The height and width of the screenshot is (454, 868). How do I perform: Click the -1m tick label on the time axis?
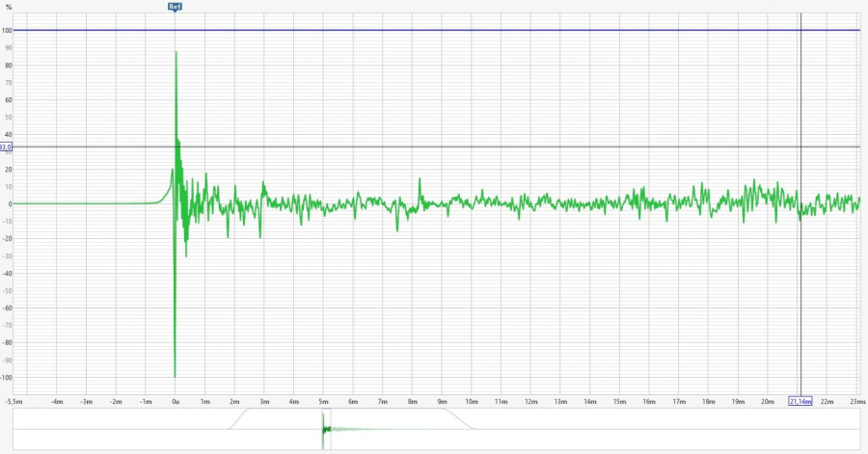(x=146, y=401)
